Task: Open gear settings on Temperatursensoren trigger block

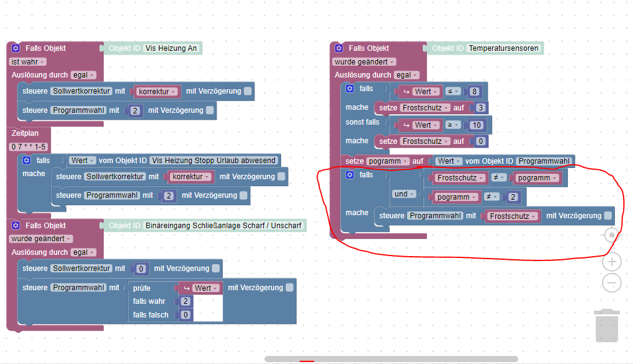Action: pos(339,48)
